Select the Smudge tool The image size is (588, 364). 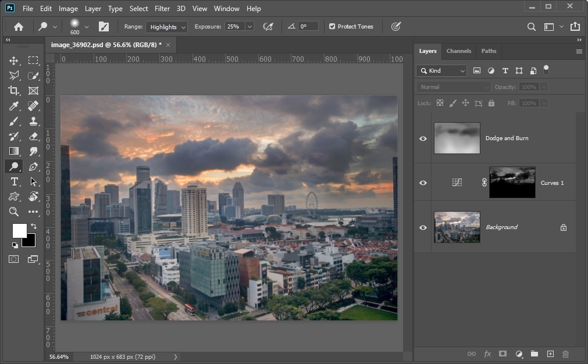pyautogui.click(x=33, y=151)
